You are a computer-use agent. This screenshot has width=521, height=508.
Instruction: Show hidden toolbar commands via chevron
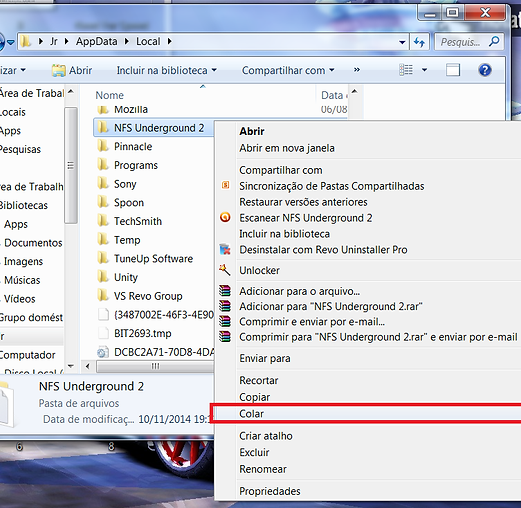click(x=357, y=70)
